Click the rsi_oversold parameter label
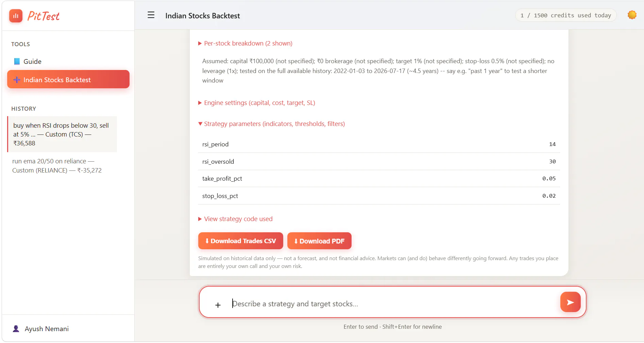 tap(218, 162)
